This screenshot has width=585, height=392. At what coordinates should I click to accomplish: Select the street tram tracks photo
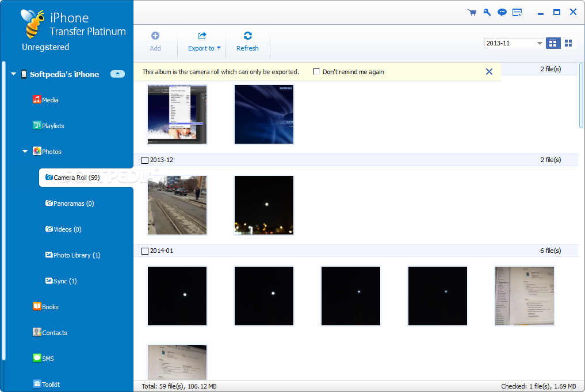point(177,205)
